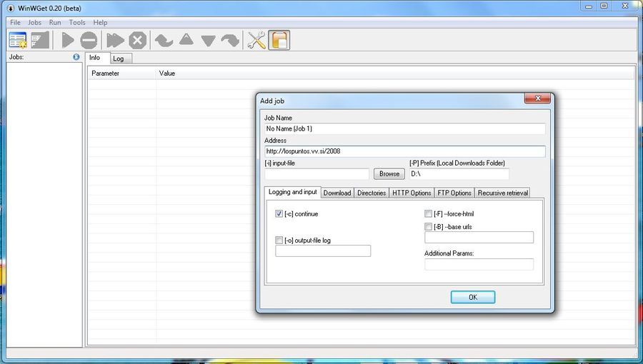The width and height of the screenshot is (643, 364).
Task: Click the Parameter column header
Action: click(x=122, y=74)
